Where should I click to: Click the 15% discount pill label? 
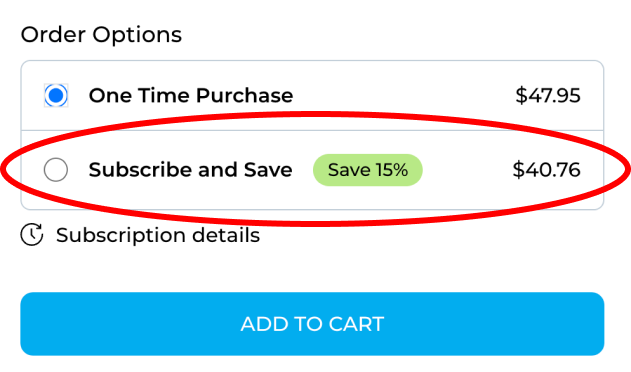(x=368, y=170)
